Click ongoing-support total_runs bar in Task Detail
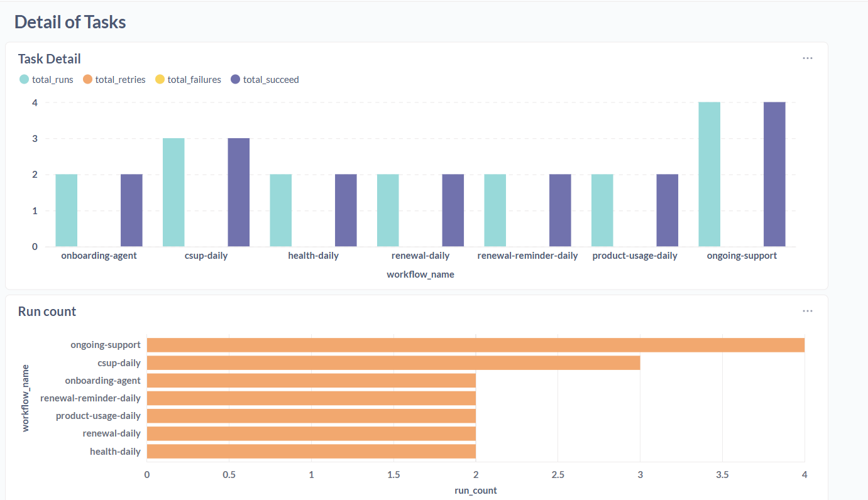Image resolution: width=868 pixels, height=500 pixels. 709,174
